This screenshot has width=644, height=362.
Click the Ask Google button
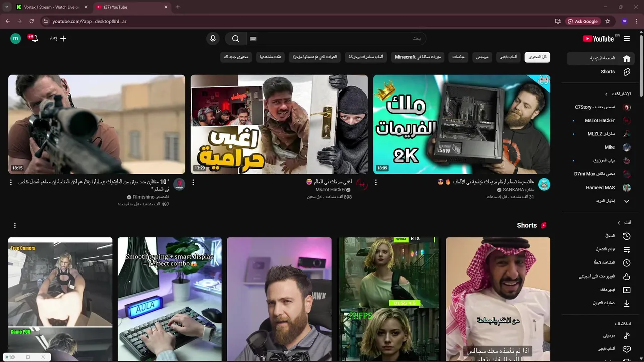point(583,21)
